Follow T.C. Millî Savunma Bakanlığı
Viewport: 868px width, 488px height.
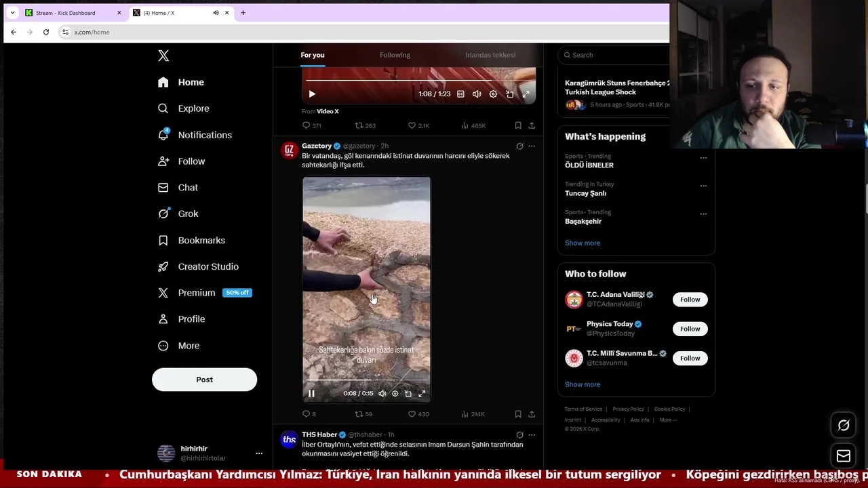[690, 358]
